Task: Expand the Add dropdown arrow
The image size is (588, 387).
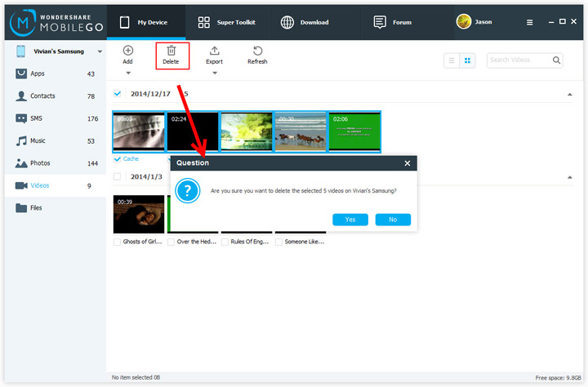Action: 128,73
